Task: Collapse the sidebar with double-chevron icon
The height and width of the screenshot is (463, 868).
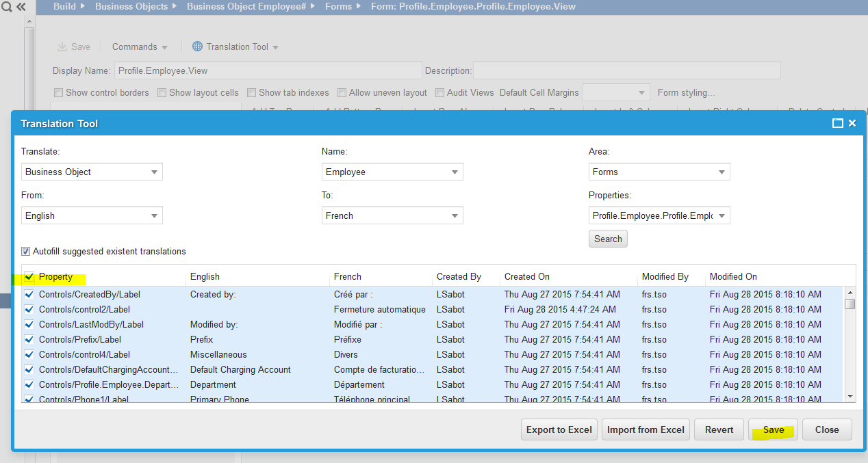Action: point(21,7)
